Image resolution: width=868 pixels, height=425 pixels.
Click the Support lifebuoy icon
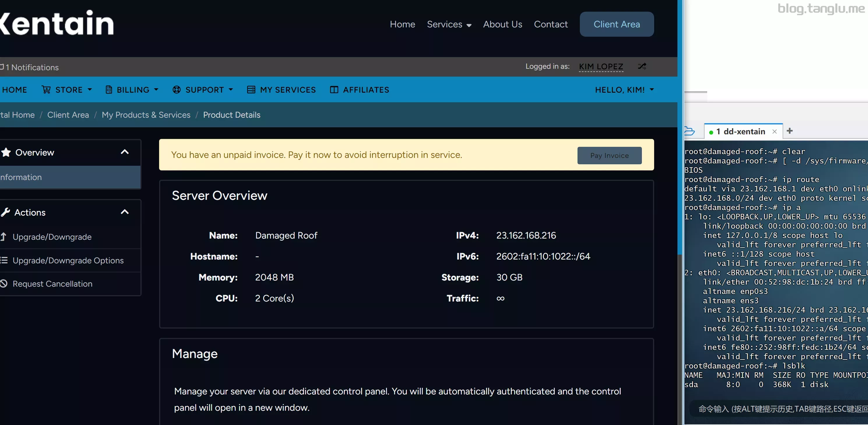coord(177,90)
